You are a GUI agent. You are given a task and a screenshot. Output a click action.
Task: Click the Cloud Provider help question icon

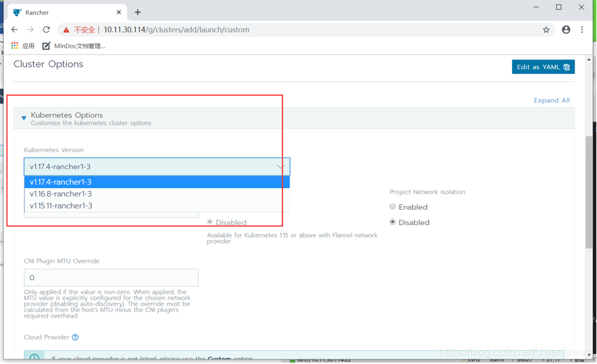pos(76,338)
